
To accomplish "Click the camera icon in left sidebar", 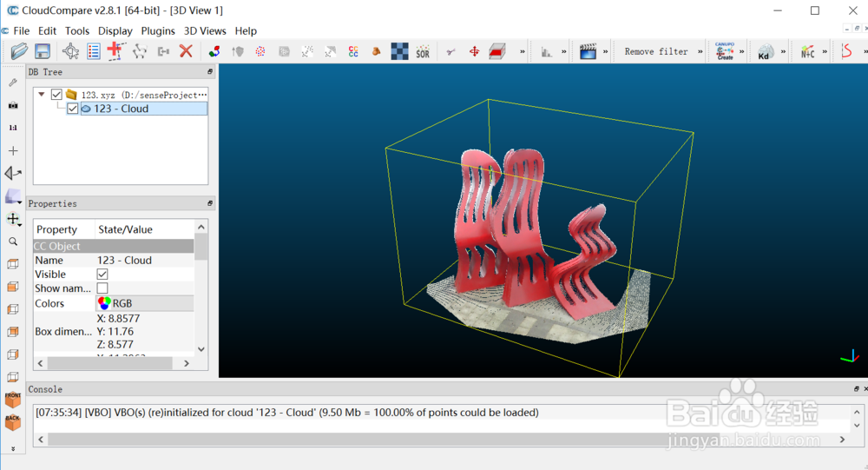I will point(13,105).
